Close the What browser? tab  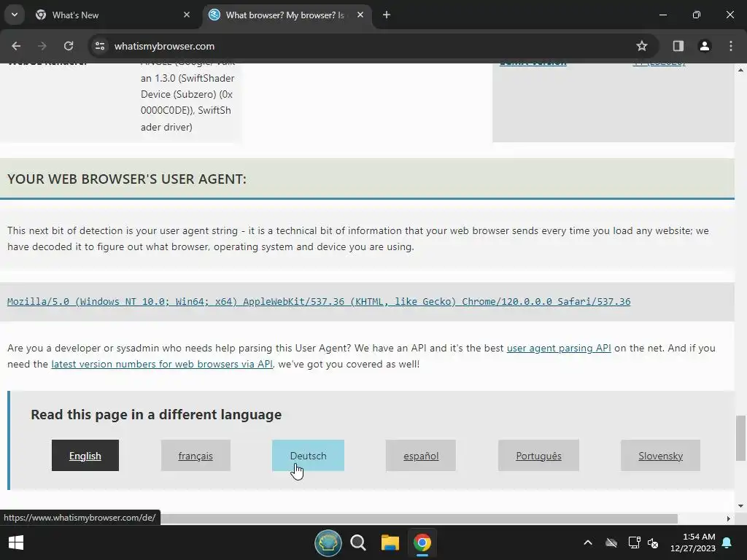point(360,15)
